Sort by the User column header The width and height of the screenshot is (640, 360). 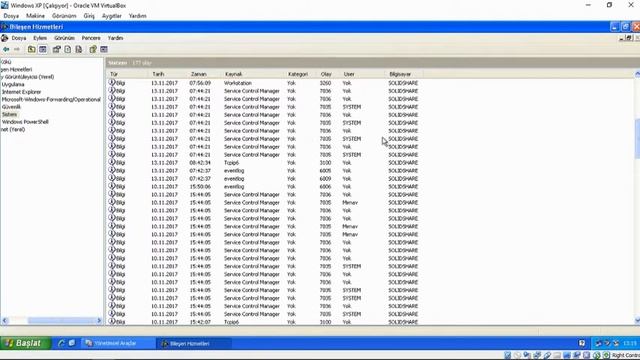click(362, 74)
